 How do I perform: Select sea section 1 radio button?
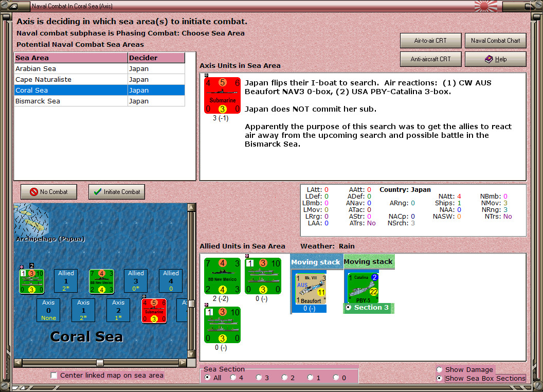310,378
